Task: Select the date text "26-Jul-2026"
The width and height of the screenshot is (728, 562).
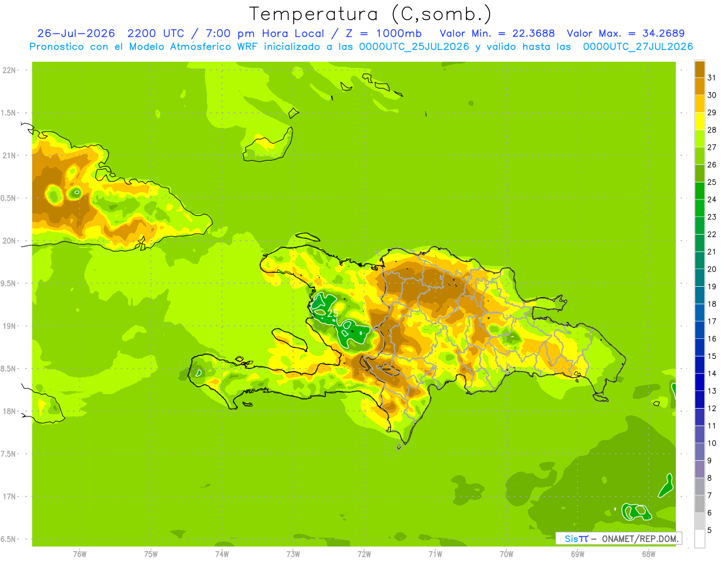Action: (76, 33)
